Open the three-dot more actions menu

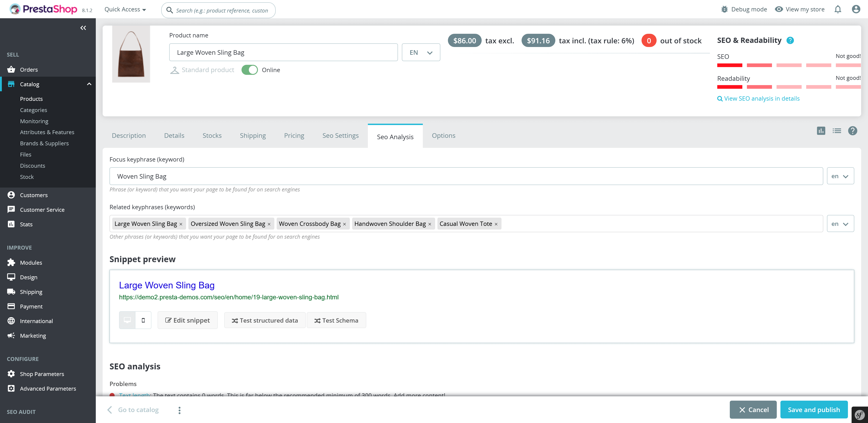click(179, 410)
